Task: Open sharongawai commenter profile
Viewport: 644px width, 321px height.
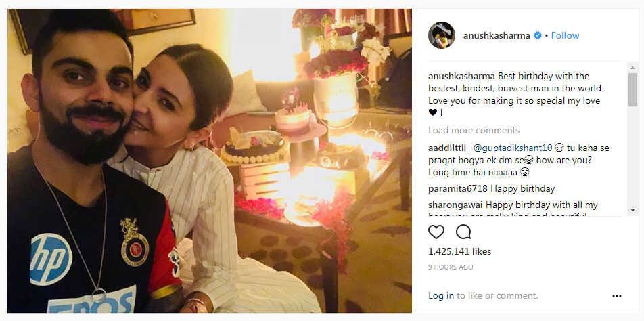Action: (x=455, y=205)
